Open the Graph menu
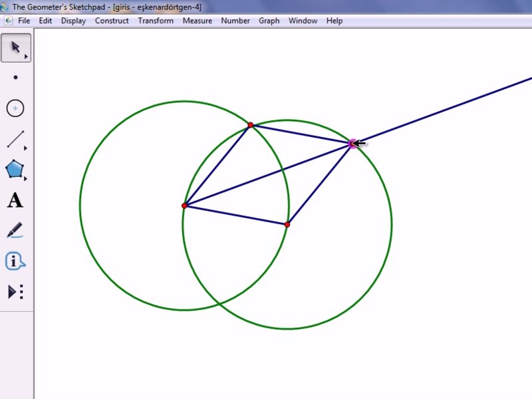This screenshot has width=532, height=399. click(269, 21)
